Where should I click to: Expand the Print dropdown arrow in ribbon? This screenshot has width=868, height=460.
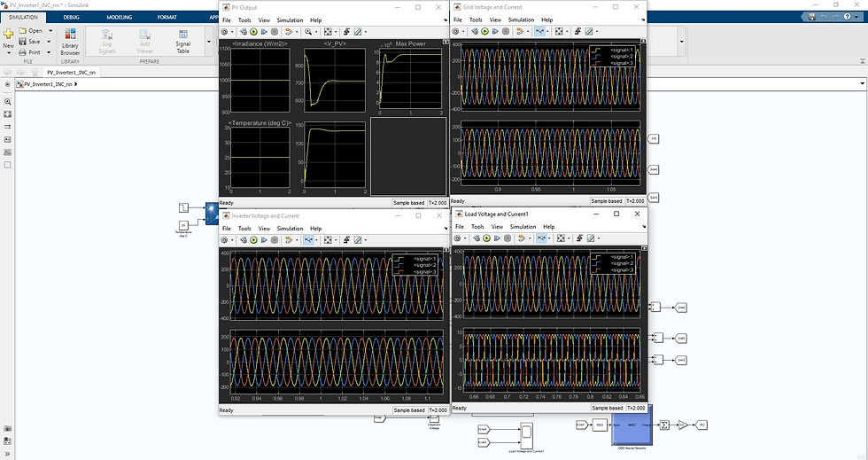coord(49,52)
